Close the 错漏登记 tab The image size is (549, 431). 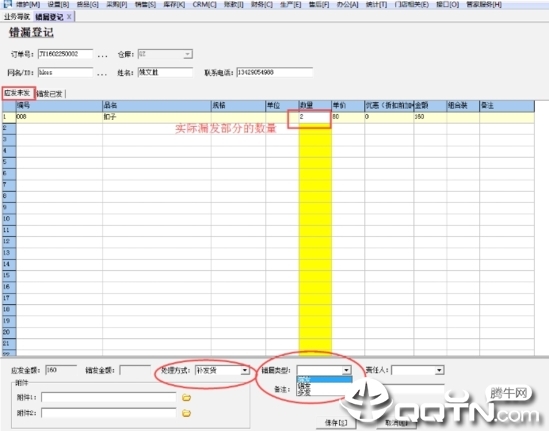tap(69, 16)
